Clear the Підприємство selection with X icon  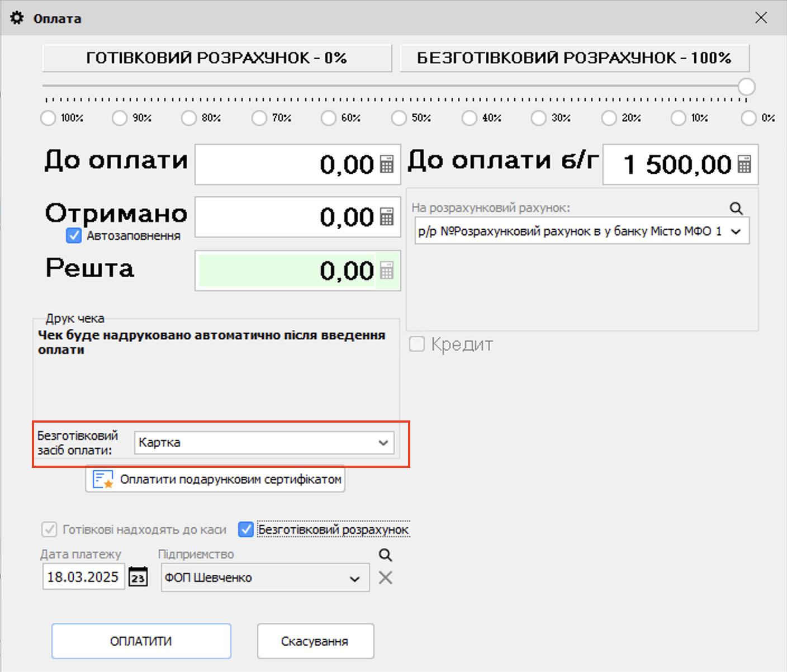coord(385,578)
